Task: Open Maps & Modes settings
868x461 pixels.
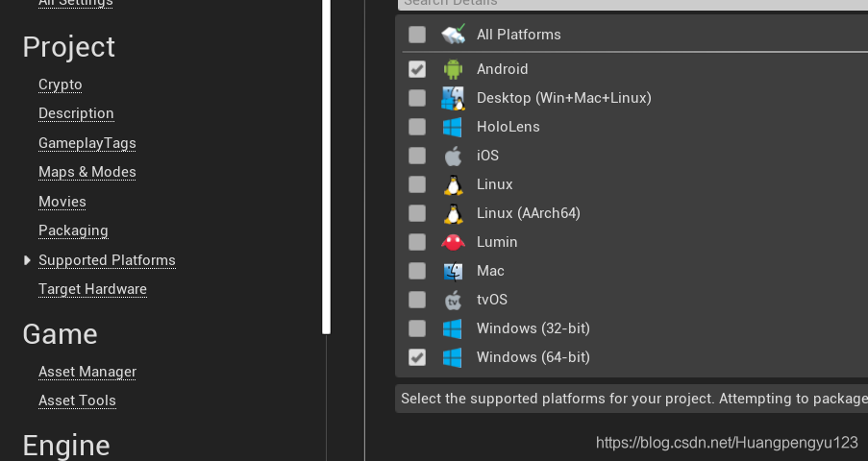Action: tap(87, 172)
